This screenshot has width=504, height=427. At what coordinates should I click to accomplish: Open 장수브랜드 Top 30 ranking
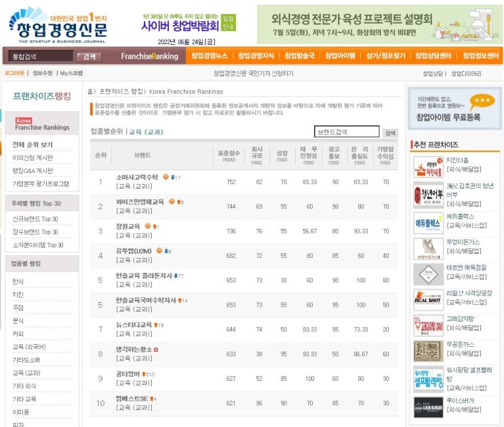point(35,232)
